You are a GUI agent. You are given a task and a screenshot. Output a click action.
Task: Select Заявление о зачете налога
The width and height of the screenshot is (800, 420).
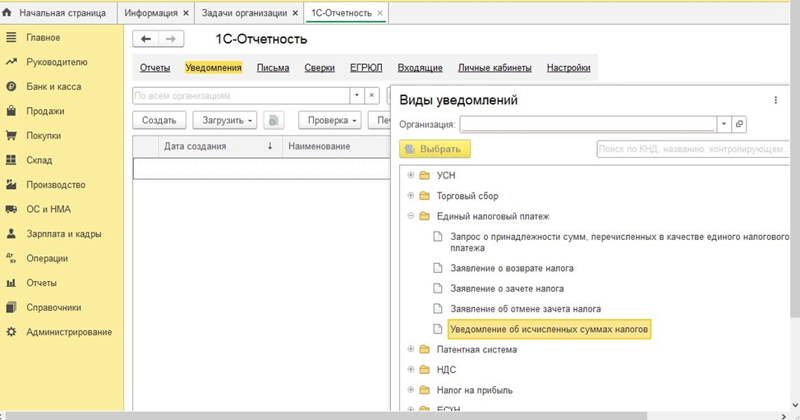click(507, 288)
